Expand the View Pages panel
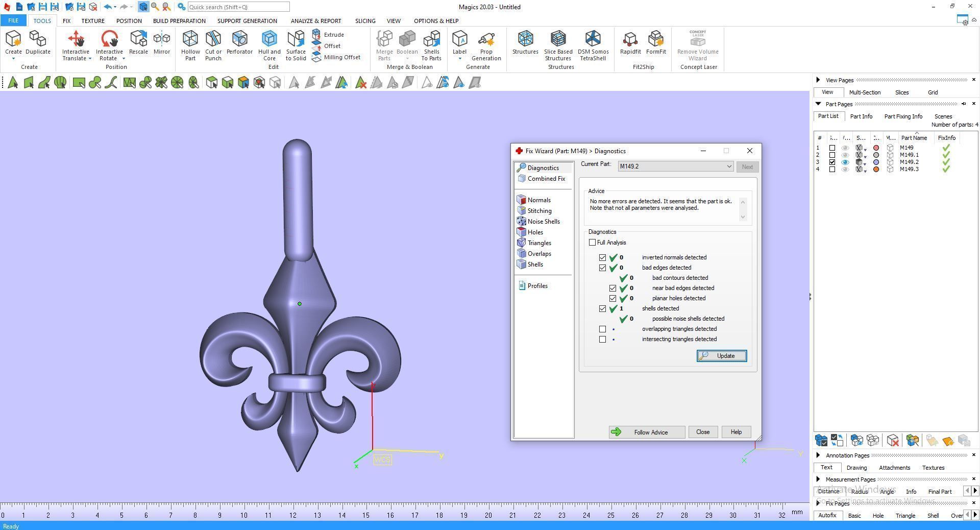The image size is (980, 530). (818, 80)
